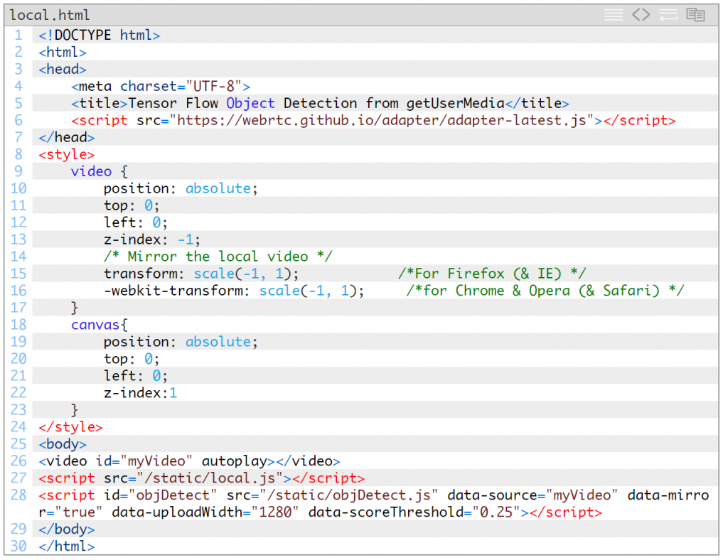Click line number 1 in the gutter

[18, 35]
